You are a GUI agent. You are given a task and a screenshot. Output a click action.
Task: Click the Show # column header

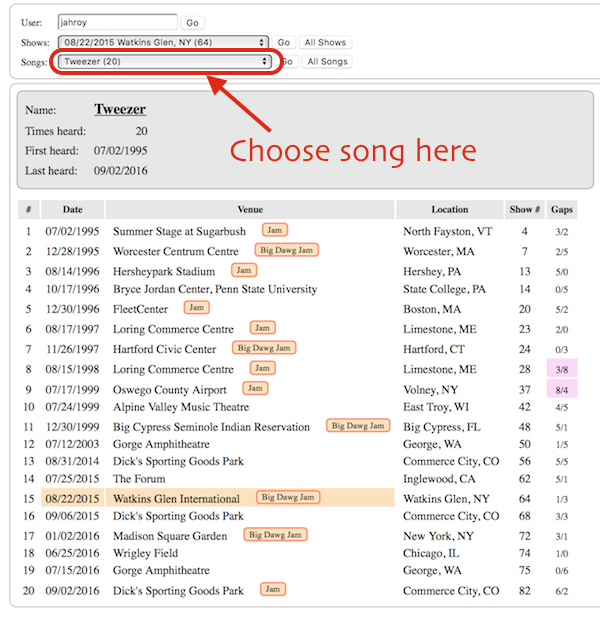[x=524, y=209]
